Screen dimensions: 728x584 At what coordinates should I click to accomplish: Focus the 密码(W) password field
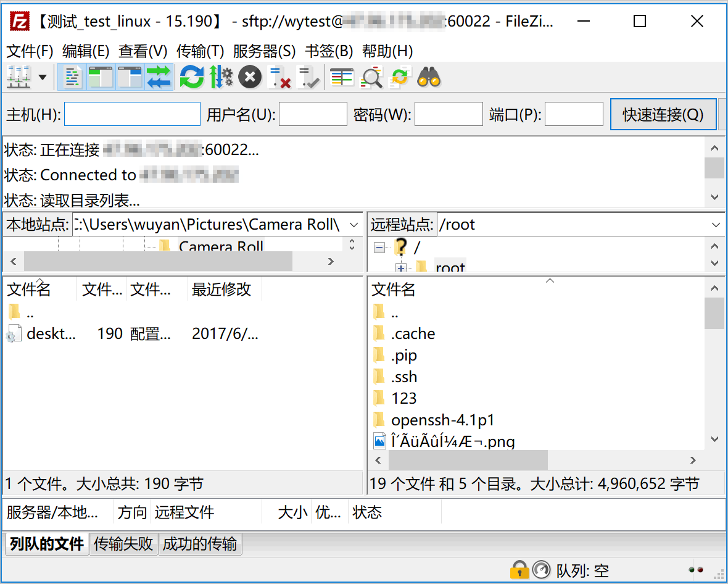point(449,114)
